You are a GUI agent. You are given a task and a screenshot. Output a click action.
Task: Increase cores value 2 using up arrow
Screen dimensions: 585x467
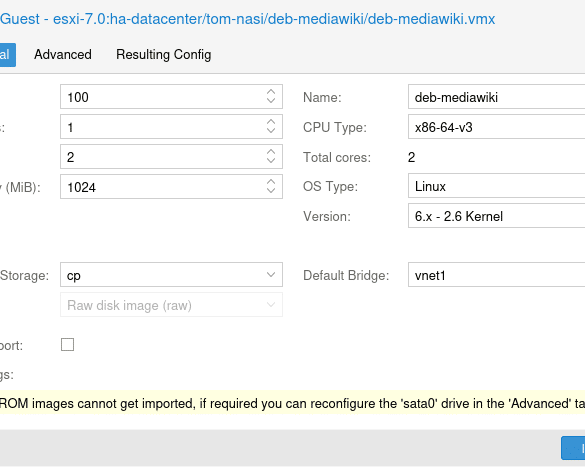pos(271,152)
